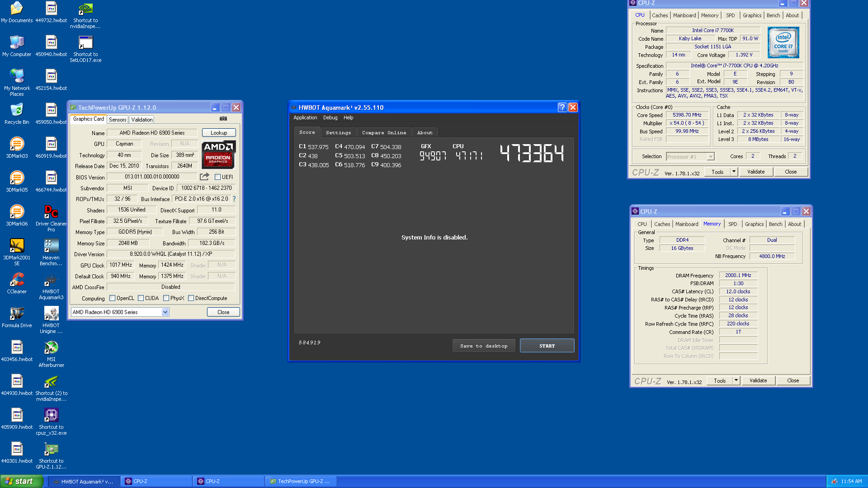868x488 pixels.
Task: Open SPD tab in Memory CPU-Z window
Action: 732,224
